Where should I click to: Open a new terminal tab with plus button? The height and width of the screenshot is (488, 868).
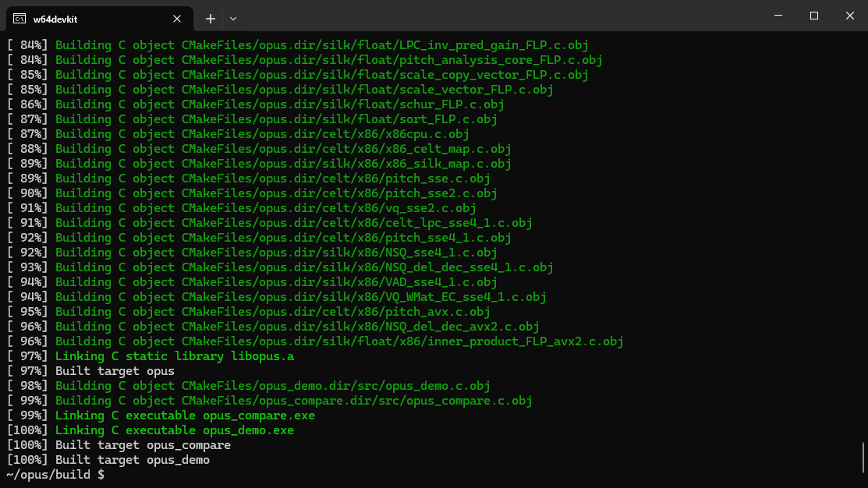click(x=211, y=19)
